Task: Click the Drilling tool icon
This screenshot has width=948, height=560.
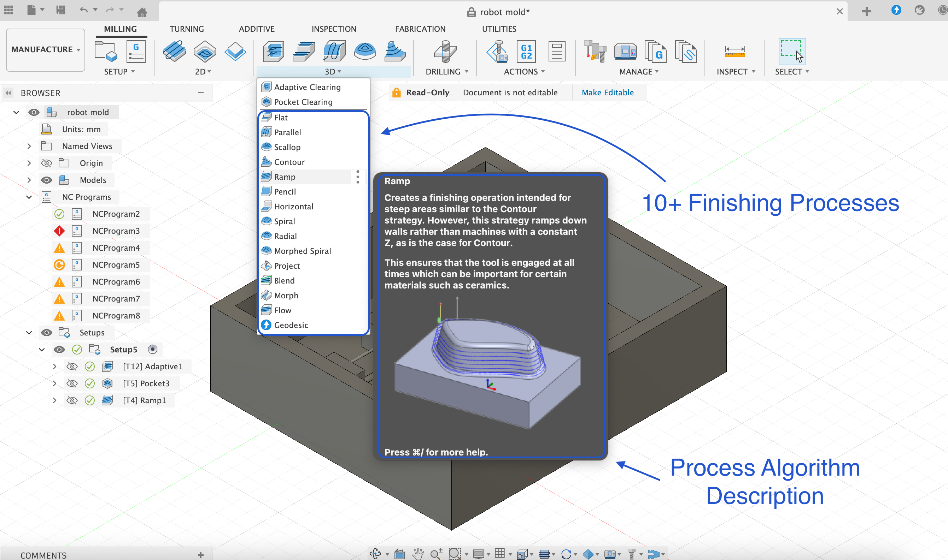Action: point(445,51)
